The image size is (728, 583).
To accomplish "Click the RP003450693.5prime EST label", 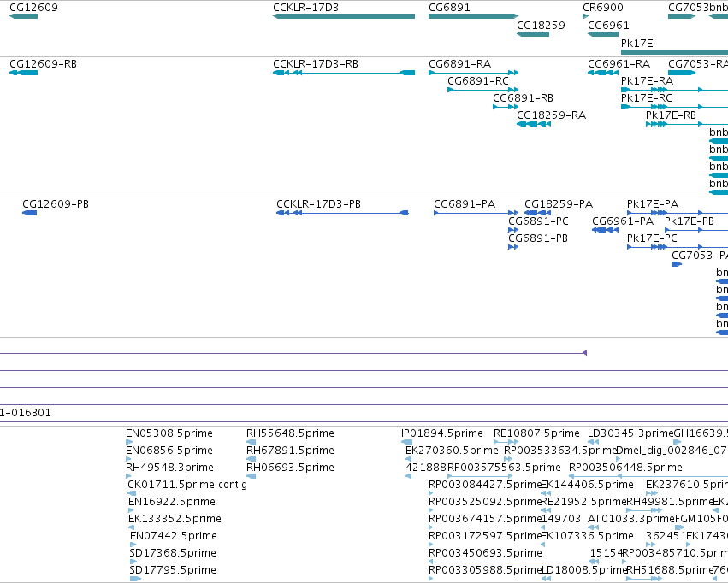I will coord(485,553).
